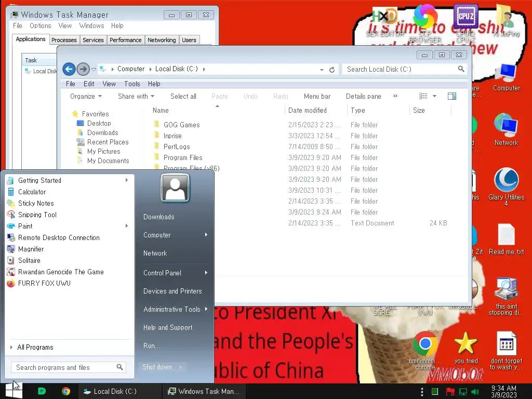Screen dimensions: 532x399
Task: Open the Network desktop icon
Action: tap(506, 129)
